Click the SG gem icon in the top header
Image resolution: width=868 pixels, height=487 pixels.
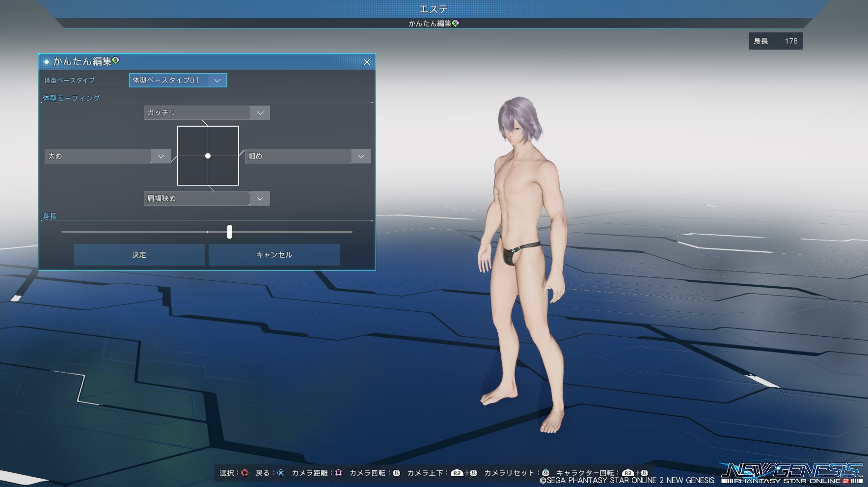coord(456,23)
